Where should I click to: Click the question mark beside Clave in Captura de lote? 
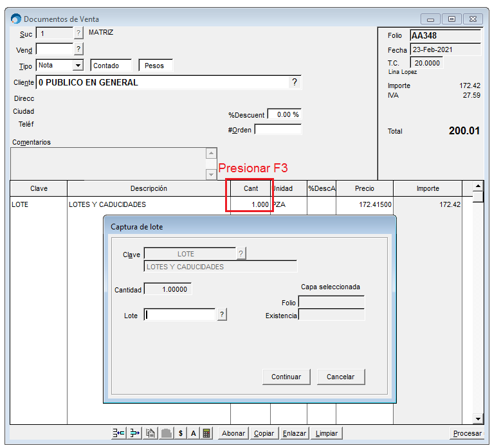241,253
